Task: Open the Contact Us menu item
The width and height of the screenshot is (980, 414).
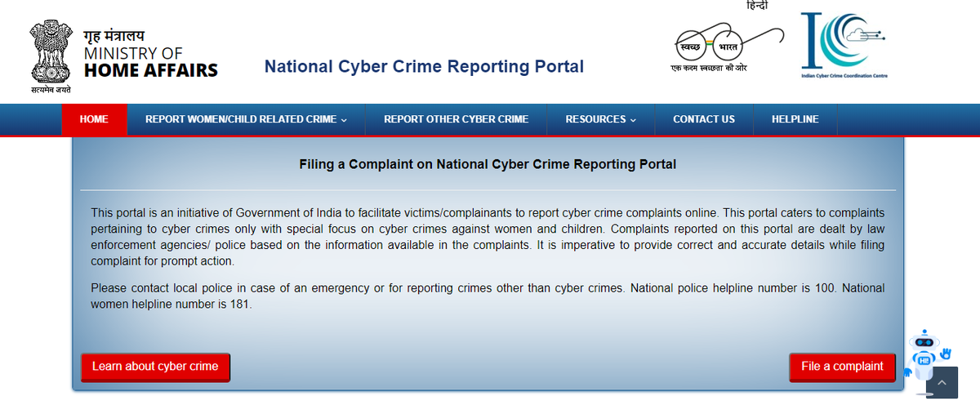Action: pyautogui.click(x=704, y=119)
